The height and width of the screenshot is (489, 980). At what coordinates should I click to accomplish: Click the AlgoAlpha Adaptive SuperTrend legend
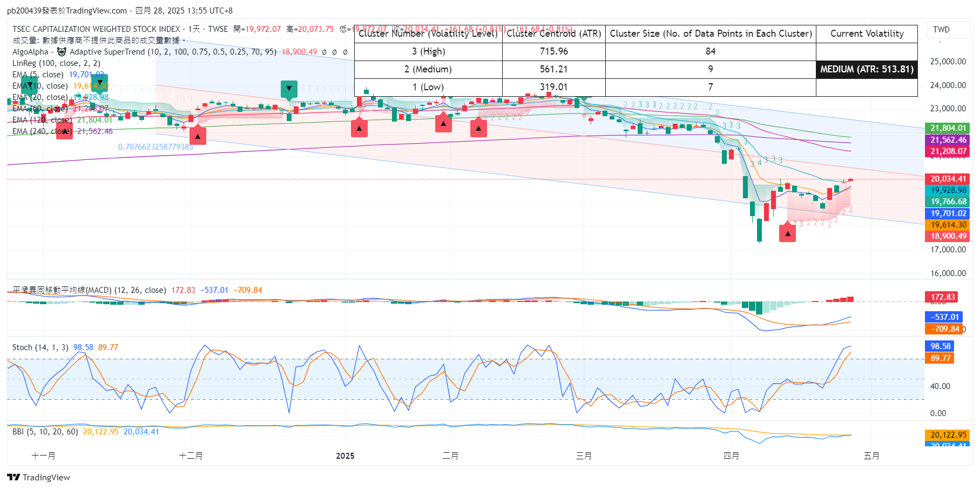click(x=144, y=52)
